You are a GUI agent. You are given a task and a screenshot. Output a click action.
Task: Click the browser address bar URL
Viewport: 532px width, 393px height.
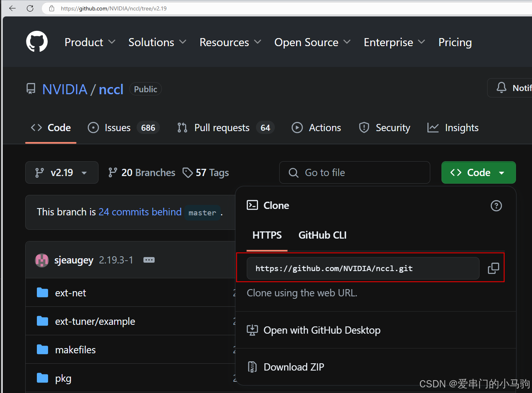[x=113, y=8]
